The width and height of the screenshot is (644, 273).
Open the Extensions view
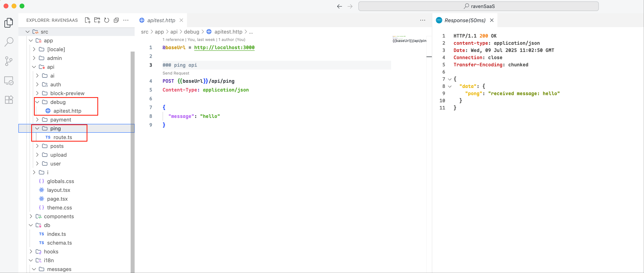click(9, 100)
